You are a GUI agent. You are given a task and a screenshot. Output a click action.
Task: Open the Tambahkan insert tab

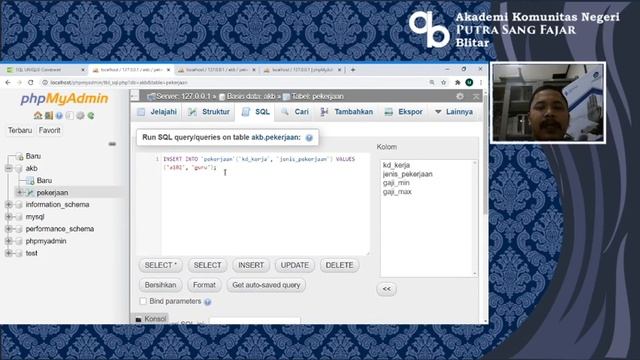pos(347,112)
